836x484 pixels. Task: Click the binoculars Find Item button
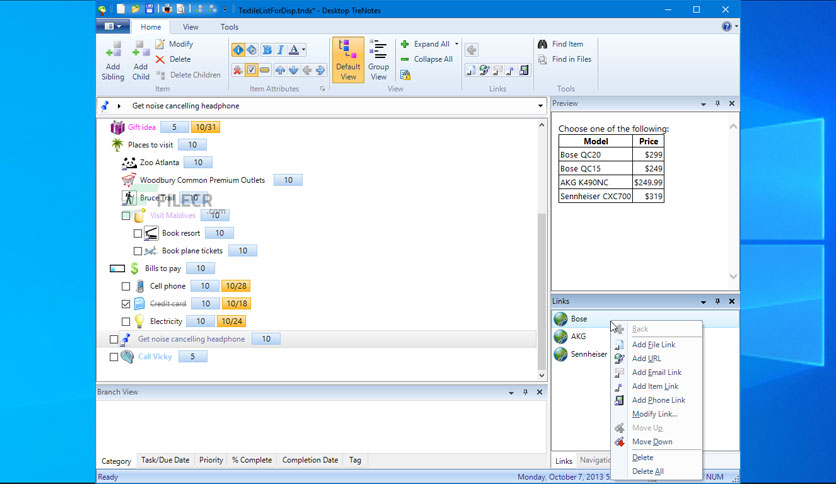tap(560, 44)
